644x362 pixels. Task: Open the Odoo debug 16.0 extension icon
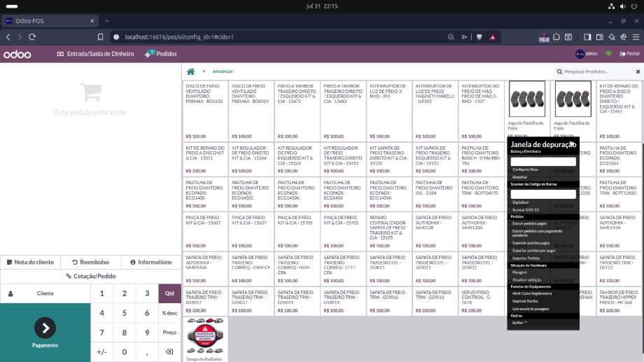coord(544,37)
